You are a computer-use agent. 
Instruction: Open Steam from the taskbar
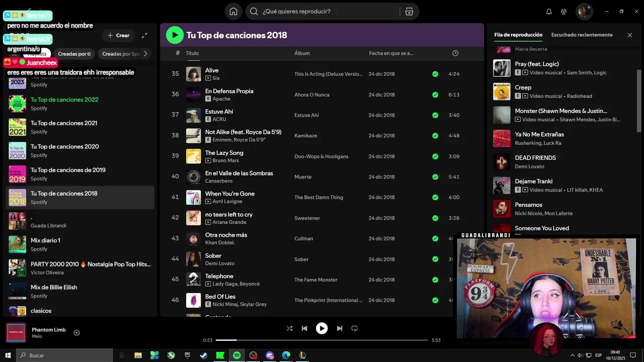pos(204,355)
